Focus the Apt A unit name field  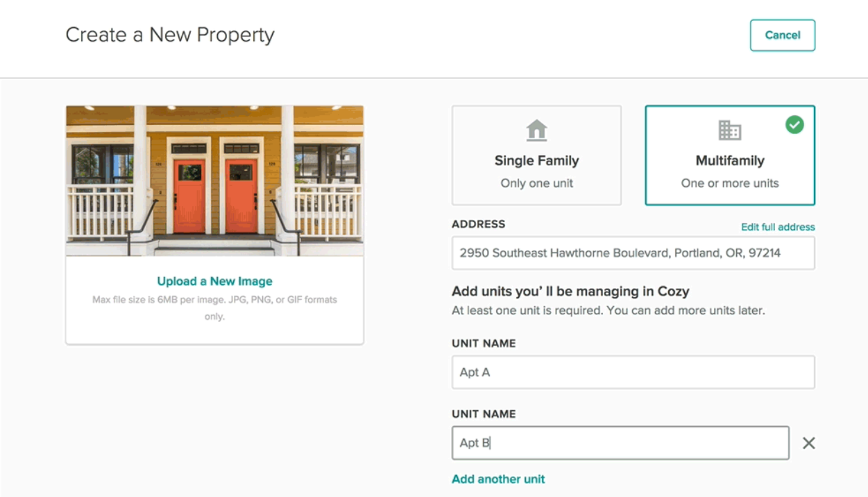click(x=633, y=372)
